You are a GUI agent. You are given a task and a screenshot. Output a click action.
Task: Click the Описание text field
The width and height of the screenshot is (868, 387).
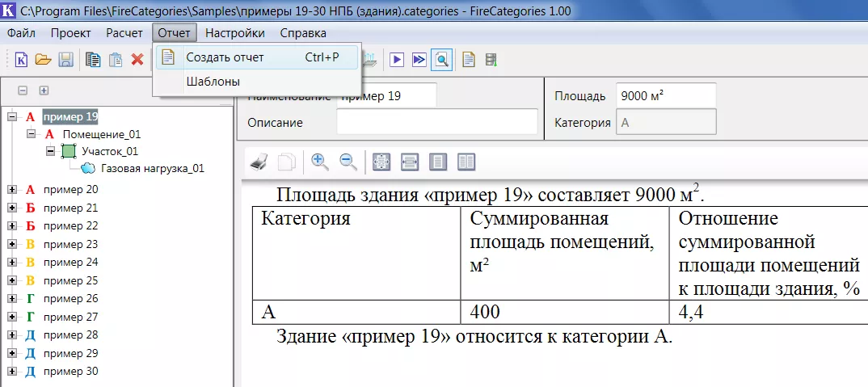(x=436, y=122)
